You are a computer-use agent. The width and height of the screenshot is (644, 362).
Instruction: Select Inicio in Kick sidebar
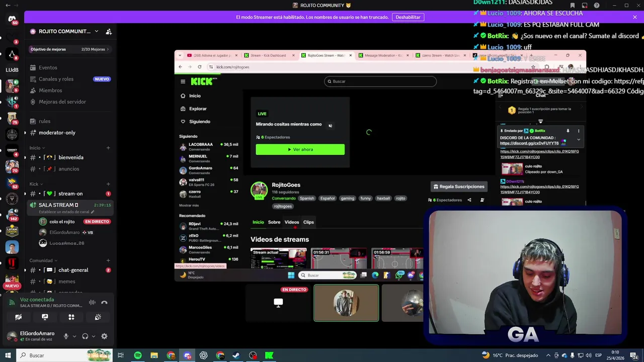195,96
